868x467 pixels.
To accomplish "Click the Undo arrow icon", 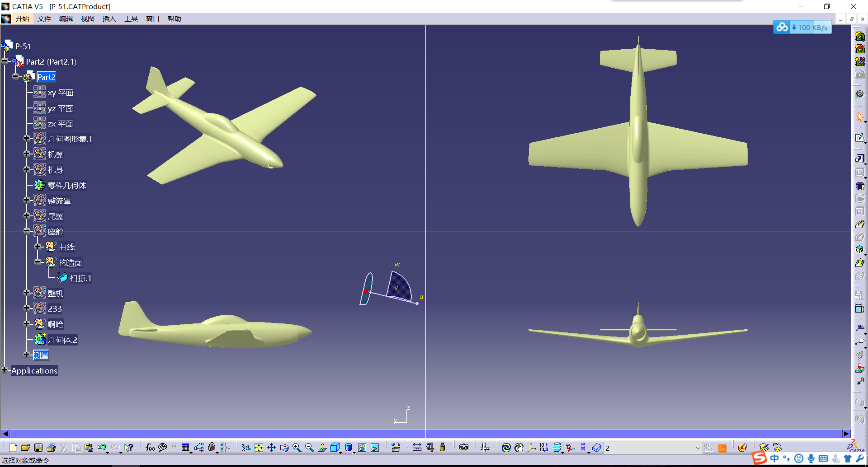I will click(x=102, y=448).
